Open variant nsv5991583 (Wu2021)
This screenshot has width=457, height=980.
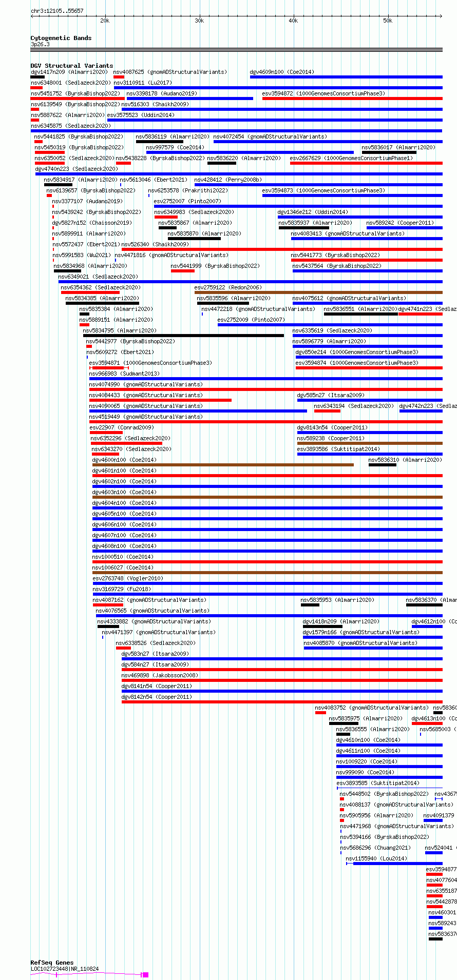[81, 255]
